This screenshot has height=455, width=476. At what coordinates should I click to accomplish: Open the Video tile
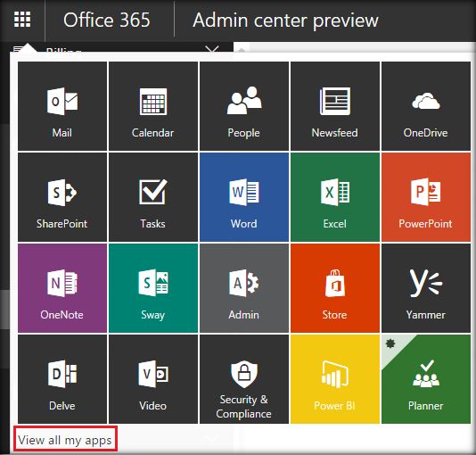pyautogui.click(x=153, y=379)
